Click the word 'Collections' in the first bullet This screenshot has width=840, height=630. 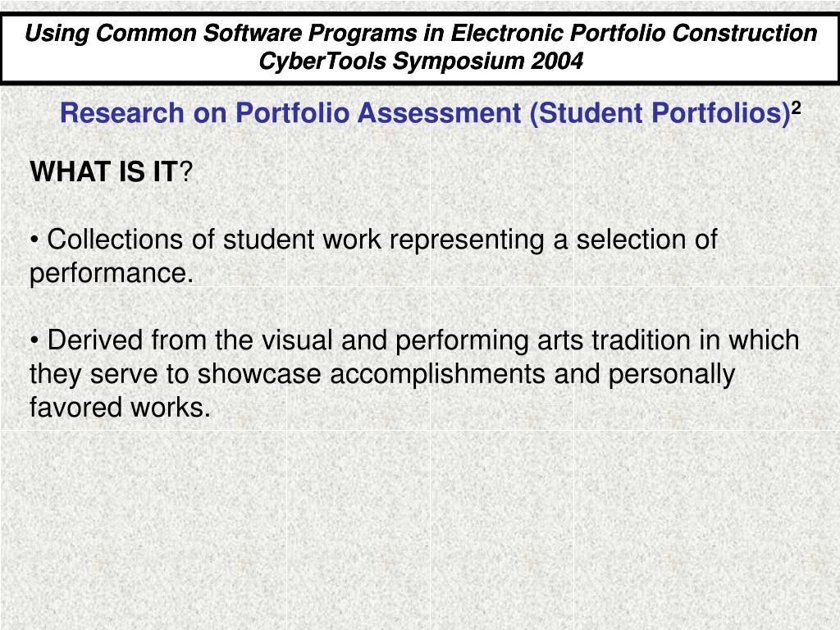pos(115,239)
